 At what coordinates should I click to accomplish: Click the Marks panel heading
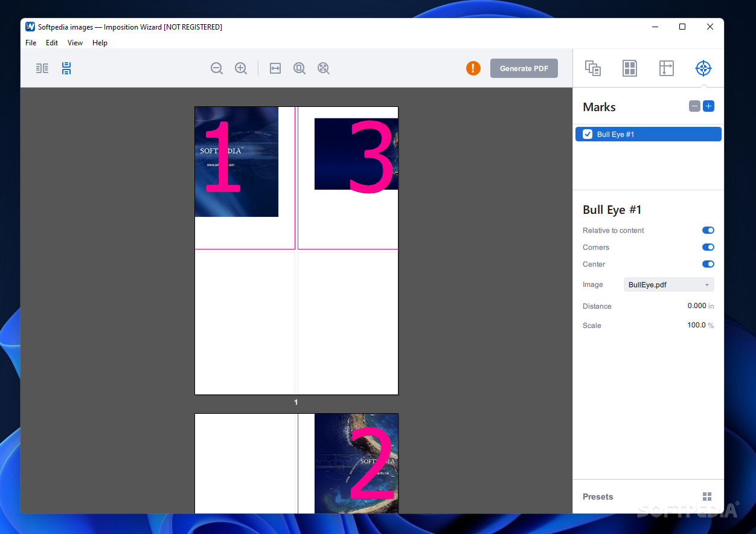tap(599, 107)
